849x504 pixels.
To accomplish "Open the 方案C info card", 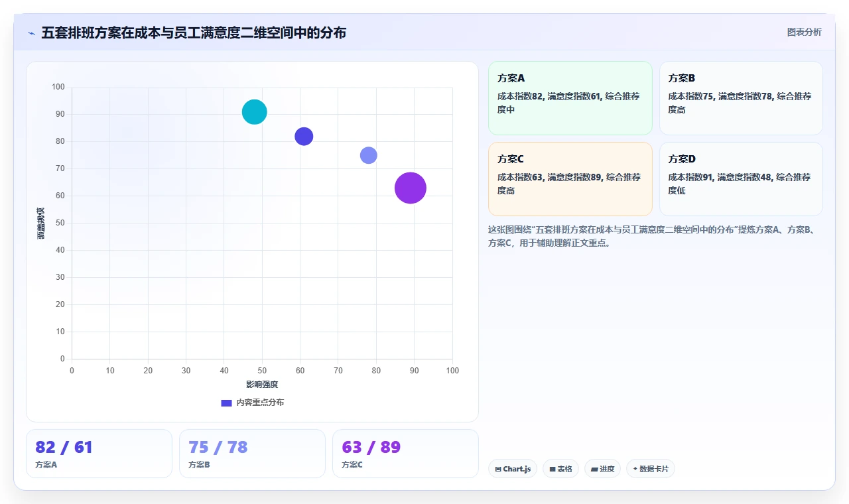I will (570, 179).
